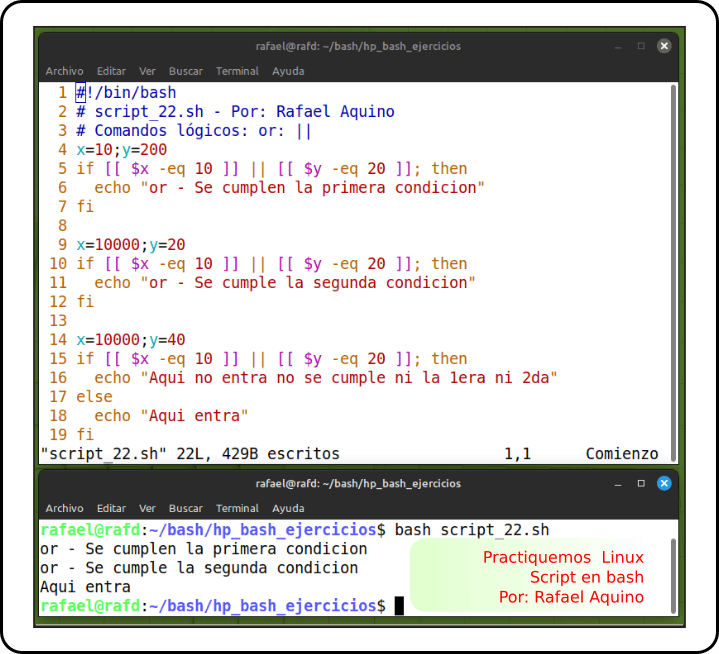
Task: Click the 'fi' on line 19
Action: pyautogui.click(x=85, y=434)
